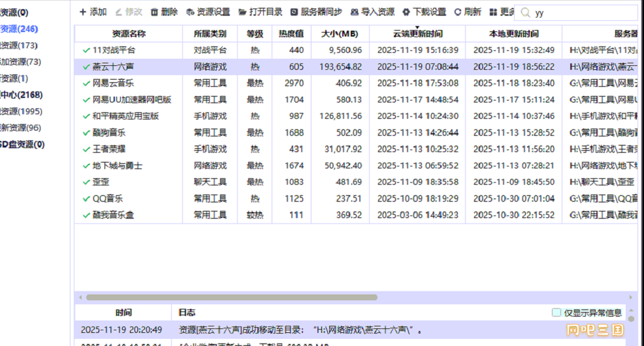Open the 更多 menu icon
Viewport: 644px width, 346px height.
tap(493, 12)
